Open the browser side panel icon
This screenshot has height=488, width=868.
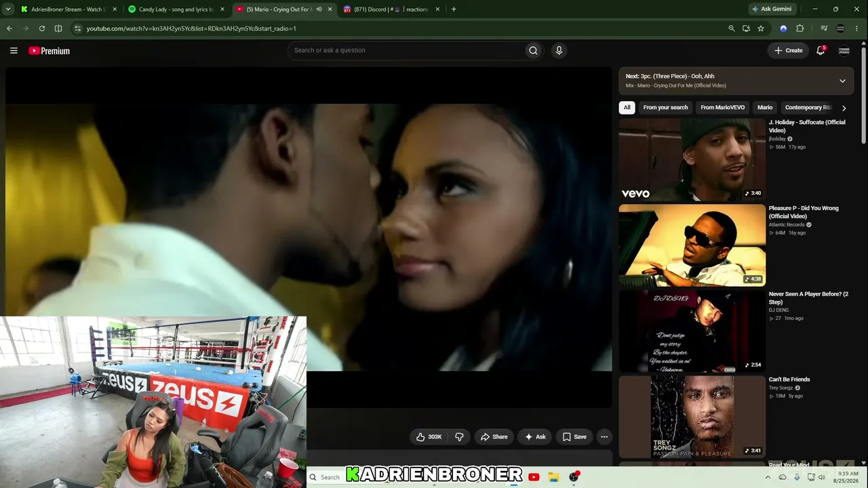58,28
